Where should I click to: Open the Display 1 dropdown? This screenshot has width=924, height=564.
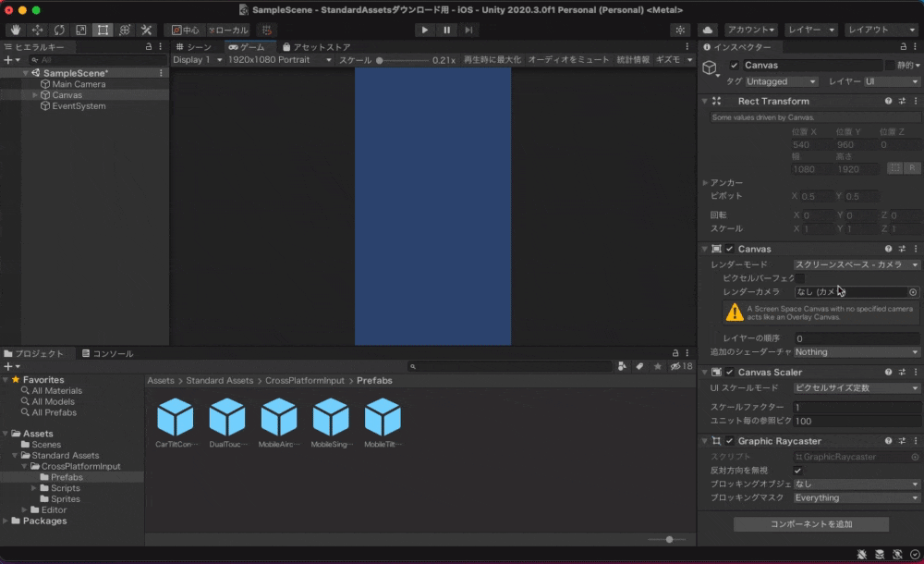(194, 58)
